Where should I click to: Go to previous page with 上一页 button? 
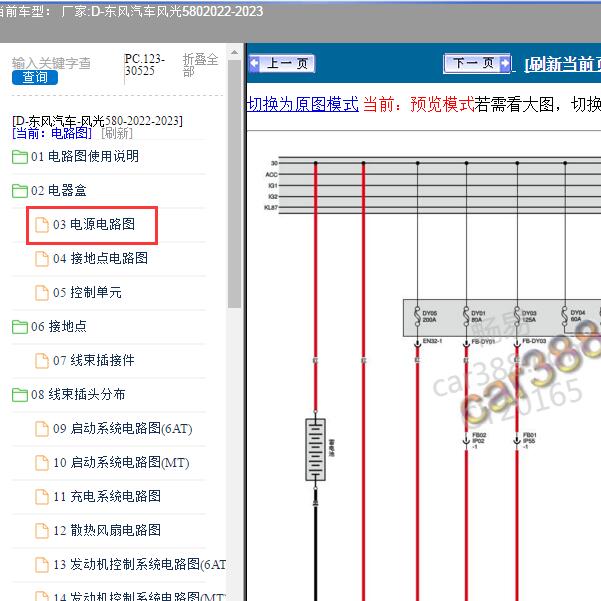point(282,63)
